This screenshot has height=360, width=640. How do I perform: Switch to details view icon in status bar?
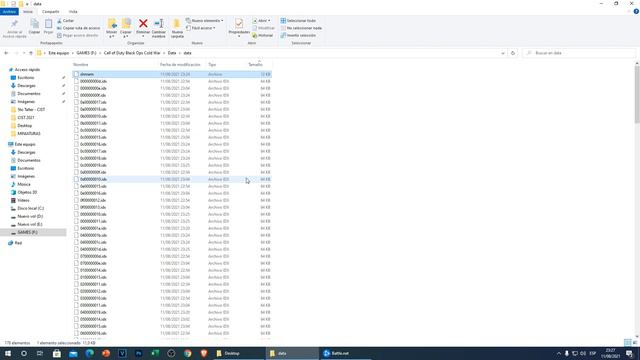point(627,343)
